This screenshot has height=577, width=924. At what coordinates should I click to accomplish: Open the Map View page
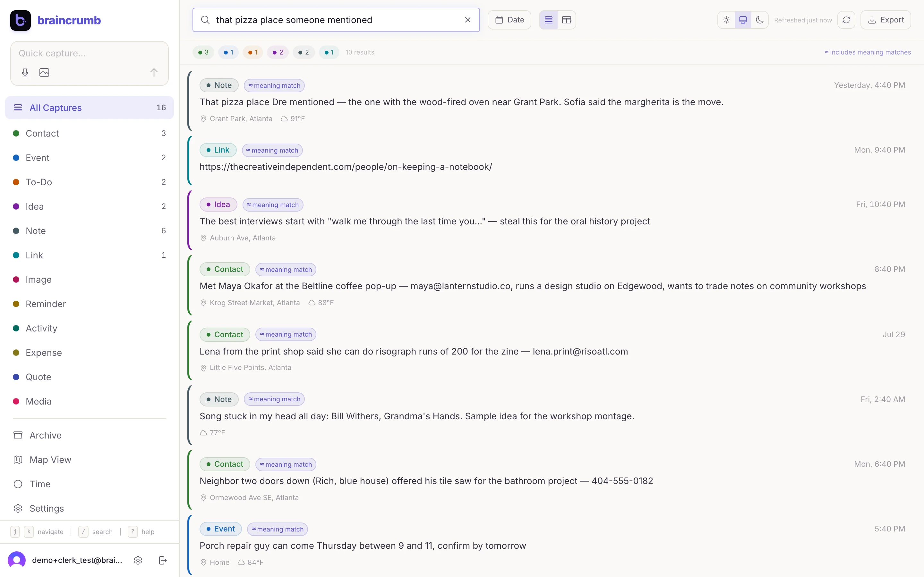click(x=50, y=459)
